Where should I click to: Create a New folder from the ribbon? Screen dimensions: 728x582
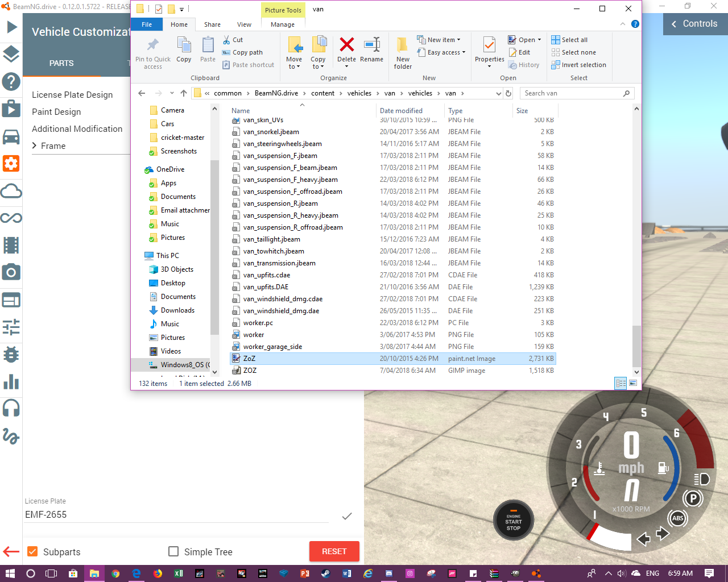(x=403, y=53)
